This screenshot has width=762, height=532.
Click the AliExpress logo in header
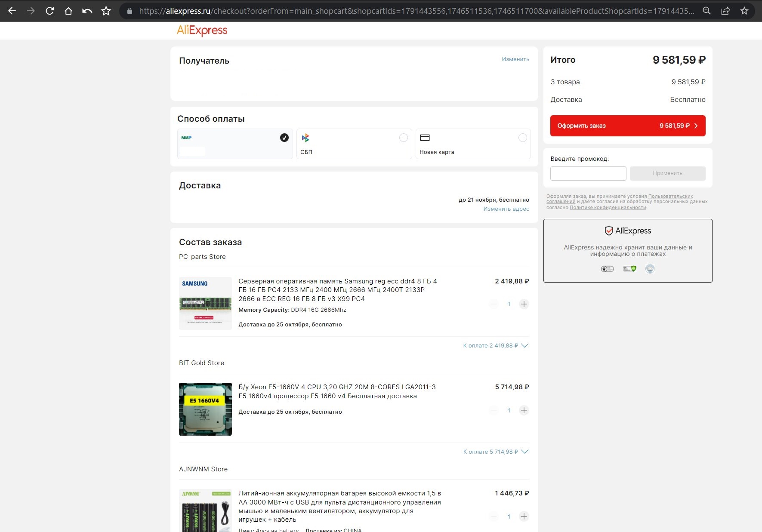click(202, 30)
